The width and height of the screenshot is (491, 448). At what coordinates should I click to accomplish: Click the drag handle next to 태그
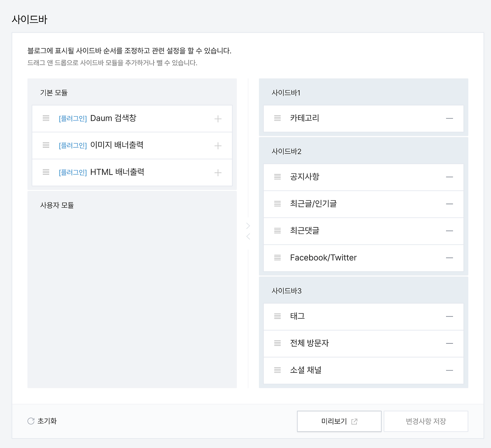click(x=277, y=316)
